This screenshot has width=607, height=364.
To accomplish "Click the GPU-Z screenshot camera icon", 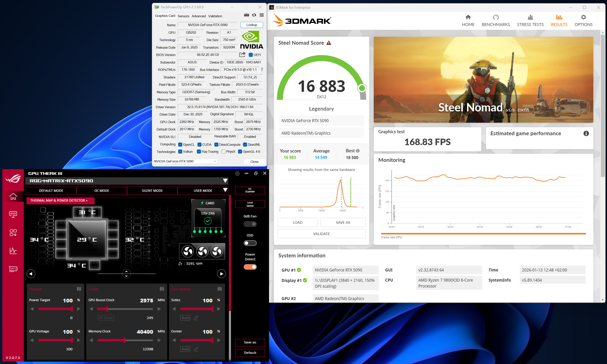I will (246, 15).
